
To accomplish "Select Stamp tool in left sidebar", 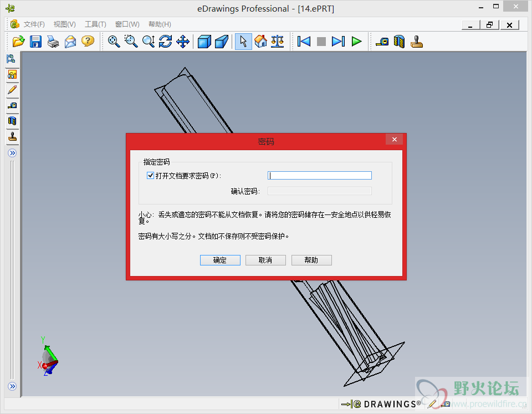I will (12, 136).
